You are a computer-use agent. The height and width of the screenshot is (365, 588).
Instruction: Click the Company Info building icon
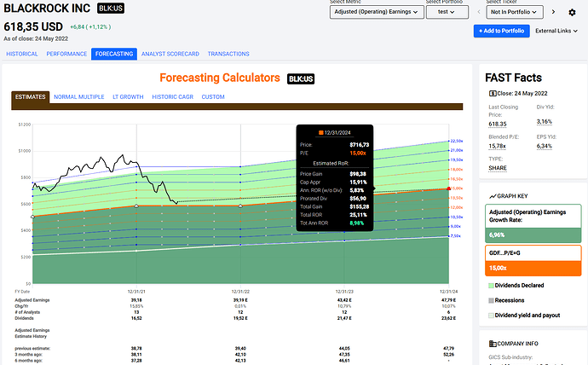coord(493,344)
